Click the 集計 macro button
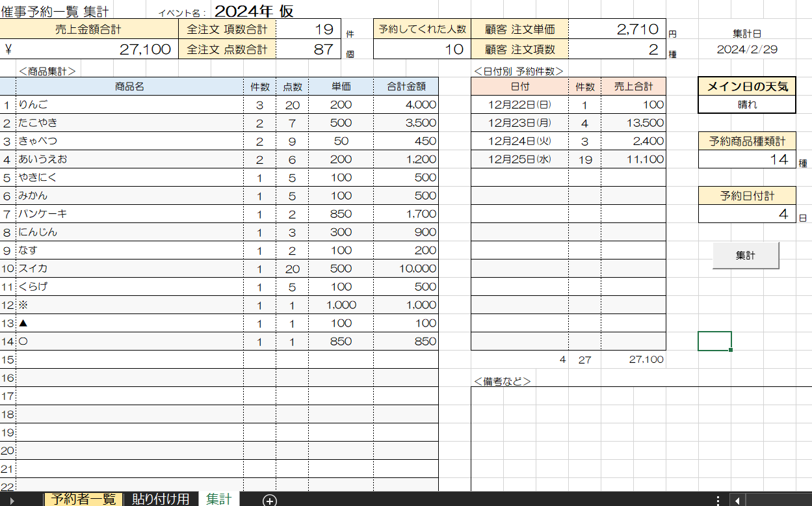Image resolution: width=812 pixels, height=506 pixels. [x=746, y=256]
